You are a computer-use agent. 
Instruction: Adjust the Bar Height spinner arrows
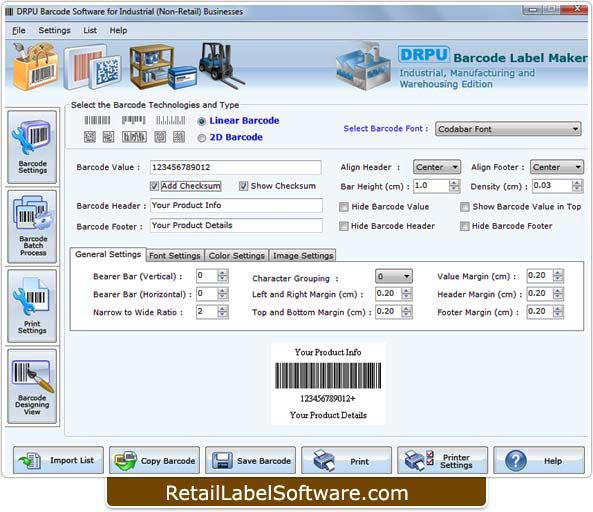[454, 186]
